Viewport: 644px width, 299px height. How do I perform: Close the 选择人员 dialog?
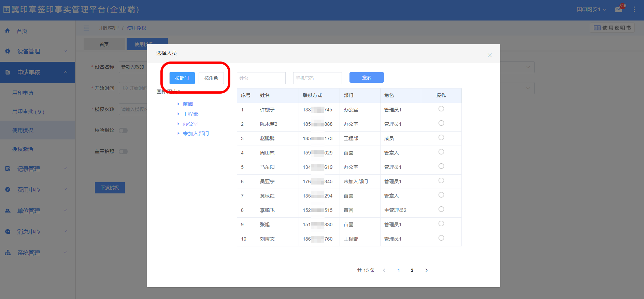pyautogui.click(x=489, y=55)
